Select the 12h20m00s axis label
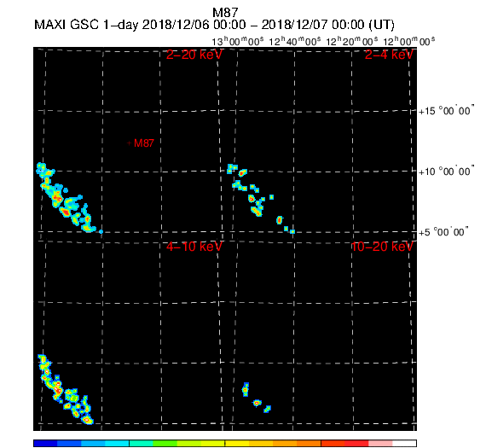Screen dimensions: 486x448 tap(352, 41)
